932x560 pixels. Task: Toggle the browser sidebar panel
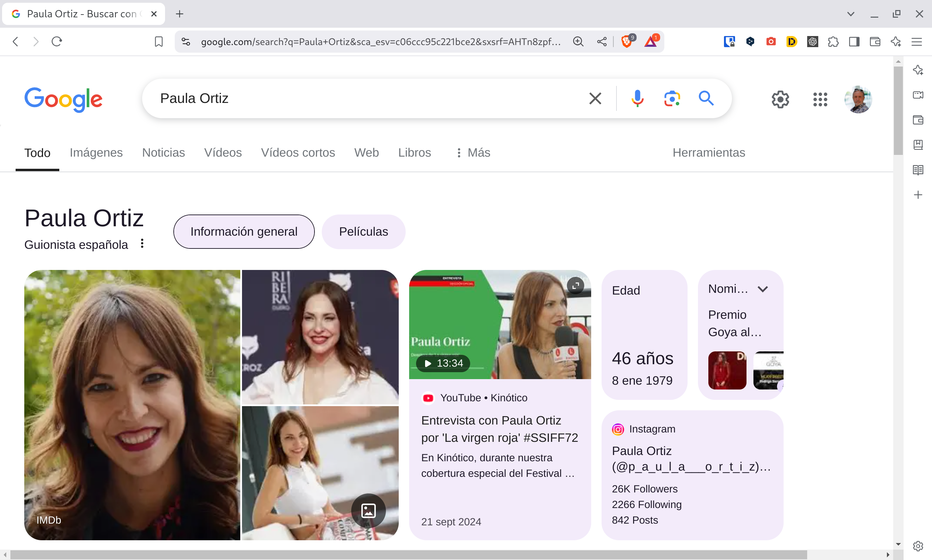tap(854, 42)
